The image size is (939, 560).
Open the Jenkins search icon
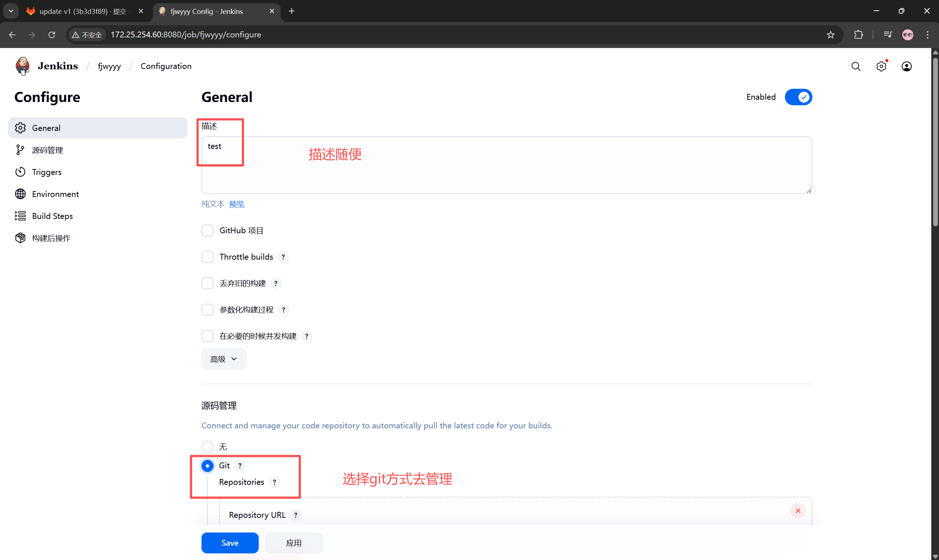tap(856, 66)
